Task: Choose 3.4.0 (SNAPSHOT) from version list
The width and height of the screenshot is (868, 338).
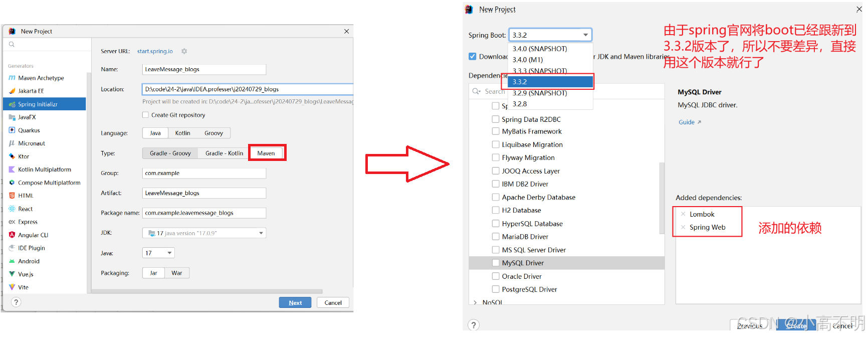Action: (x=550, y=49)
